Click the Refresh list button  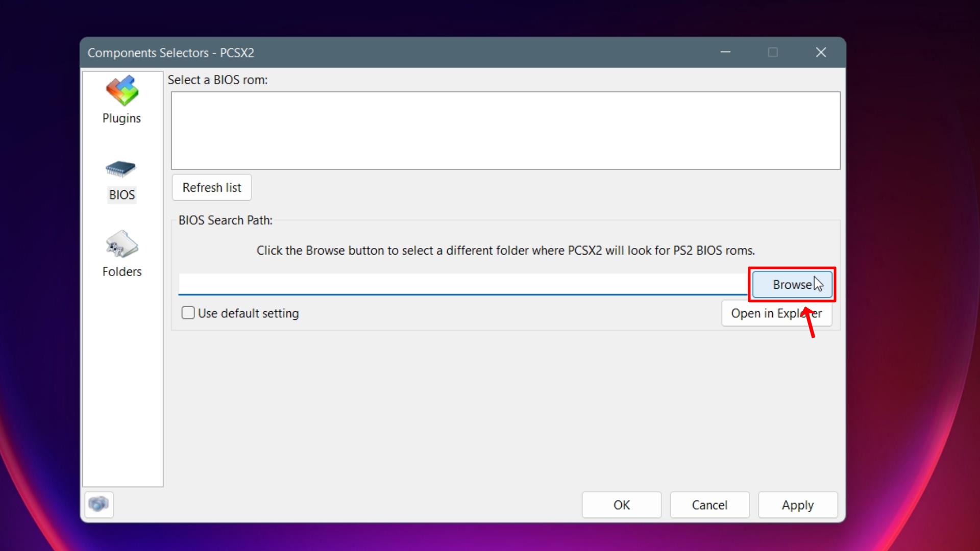point(211,187)
